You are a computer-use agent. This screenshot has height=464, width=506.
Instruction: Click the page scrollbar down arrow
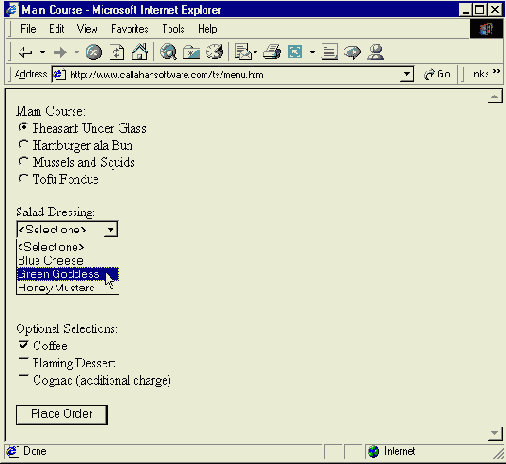pos(495,433)
